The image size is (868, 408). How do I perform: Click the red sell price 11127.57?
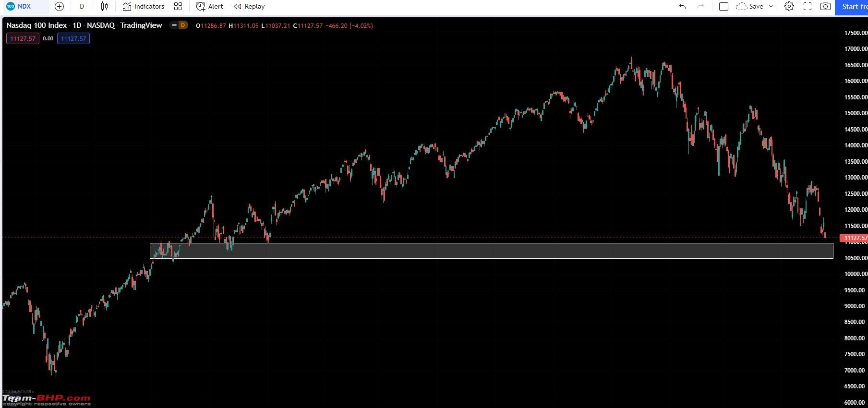tap(23, 38)
